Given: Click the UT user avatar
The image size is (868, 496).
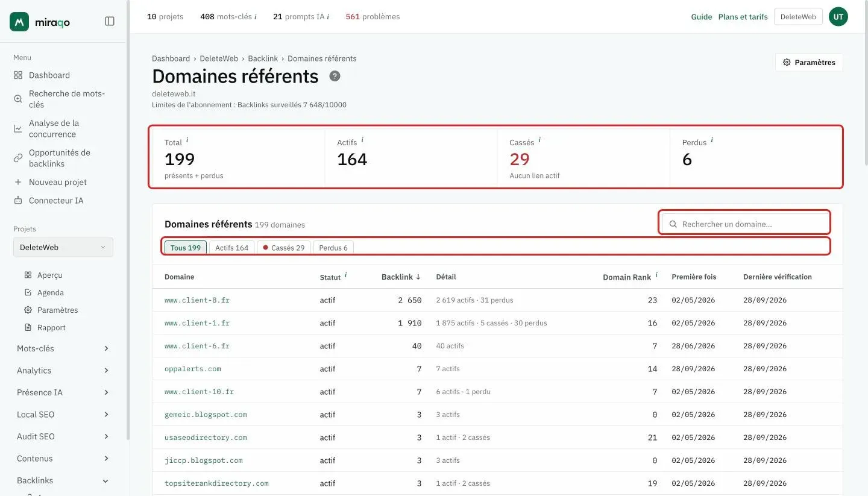Looking at the screenshot, I should [x=838, y=17].
